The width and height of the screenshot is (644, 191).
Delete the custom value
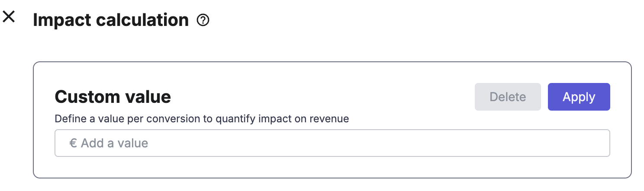(508, 97)
